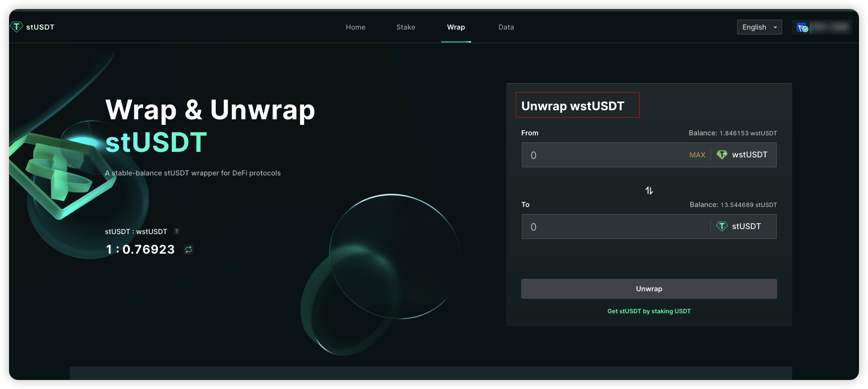Click the wstUSDT balance value 1.846153
Image resolution: width=868 pixels, height=389 pixels.
click(734, 133)
